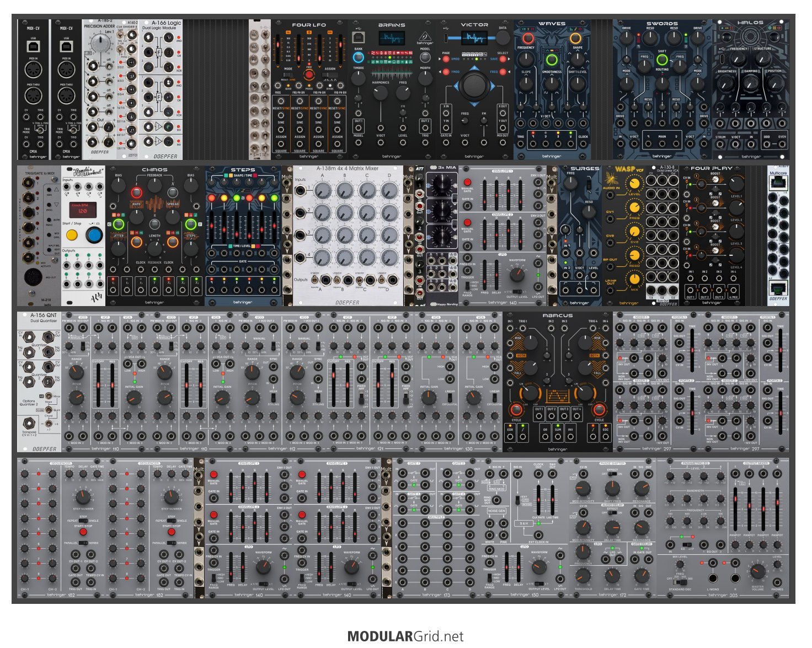Image resolution: width=812 pixels, height=648 pixels.
Task: Click the Clock BPM display reading 120
Action: [x=83, y=210]
